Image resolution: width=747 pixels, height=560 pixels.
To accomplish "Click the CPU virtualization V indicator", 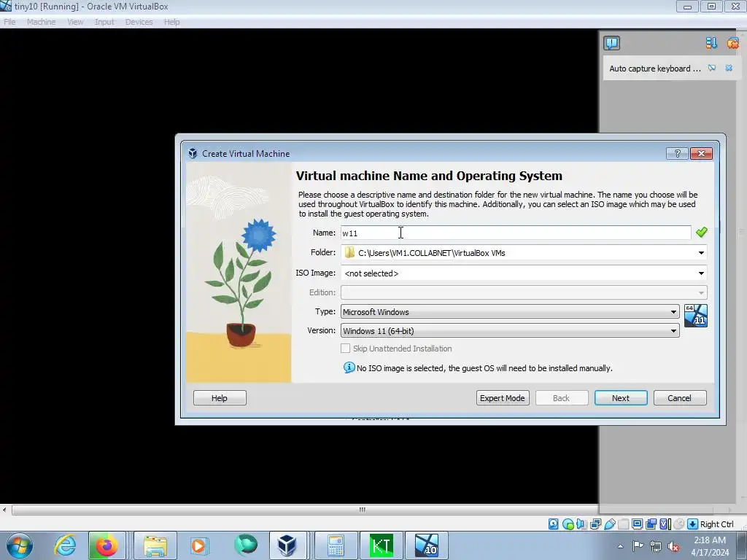I will click(665, 524).
